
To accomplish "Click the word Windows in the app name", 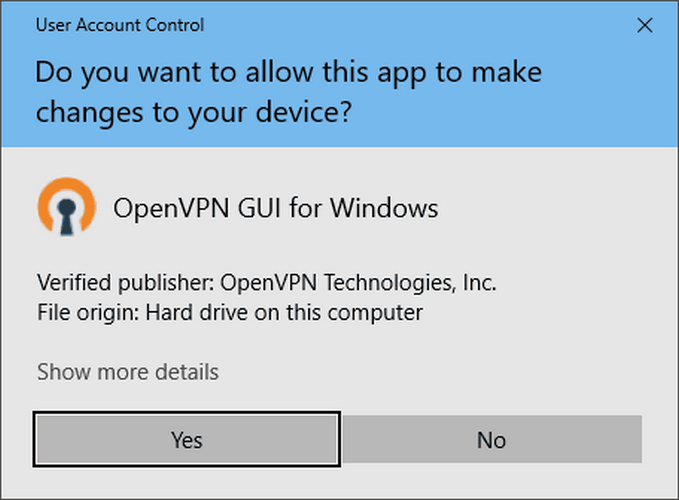I will point(384,208).
